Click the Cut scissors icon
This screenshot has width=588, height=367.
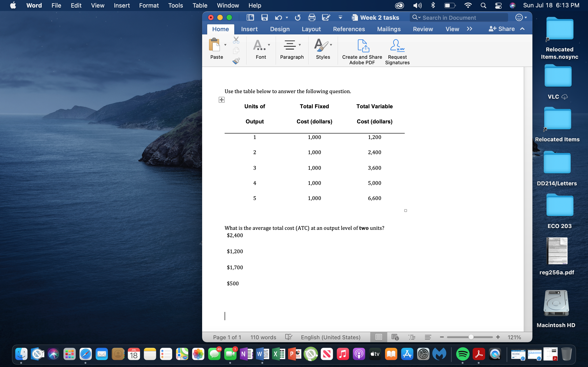click(236, 40)
